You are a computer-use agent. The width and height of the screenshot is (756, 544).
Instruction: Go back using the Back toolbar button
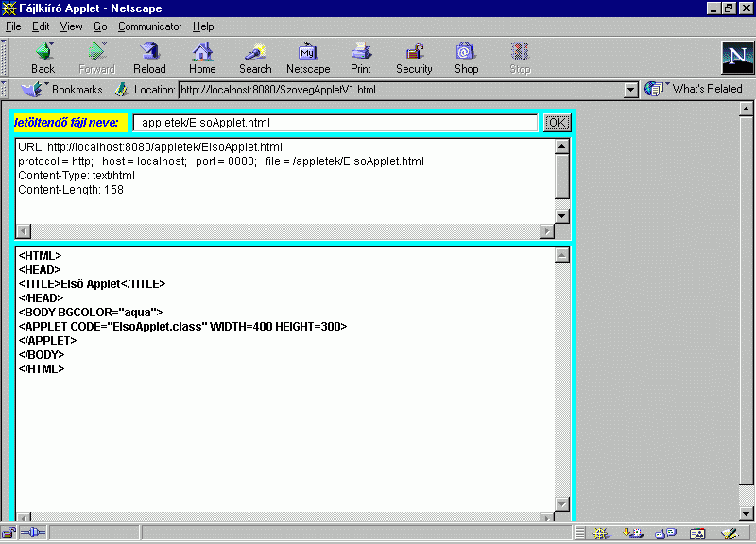(43, 58)
